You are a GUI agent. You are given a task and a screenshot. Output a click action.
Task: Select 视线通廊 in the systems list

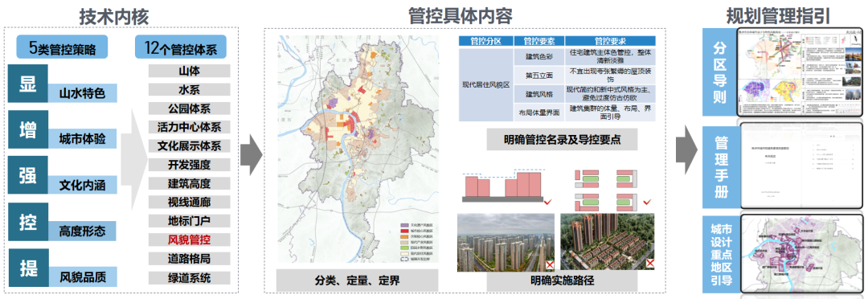190,203
